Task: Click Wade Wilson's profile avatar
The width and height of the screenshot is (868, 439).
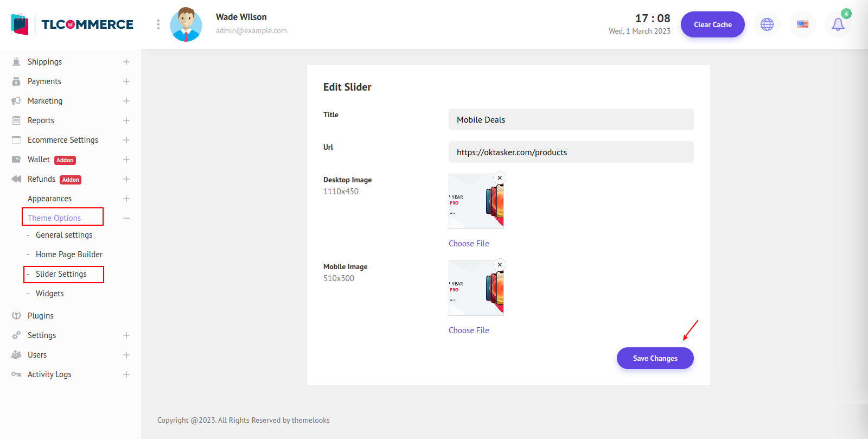Action: [x=186, y=24]
